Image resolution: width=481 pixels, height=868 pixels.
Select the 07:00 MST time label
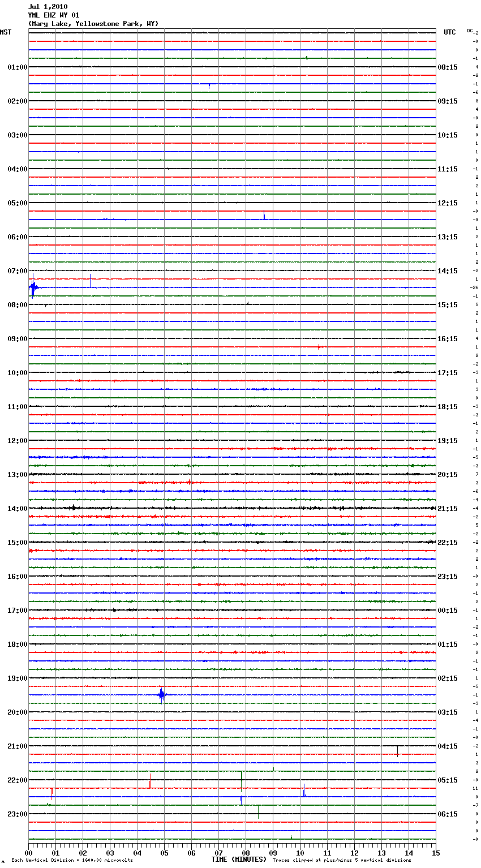18,270
